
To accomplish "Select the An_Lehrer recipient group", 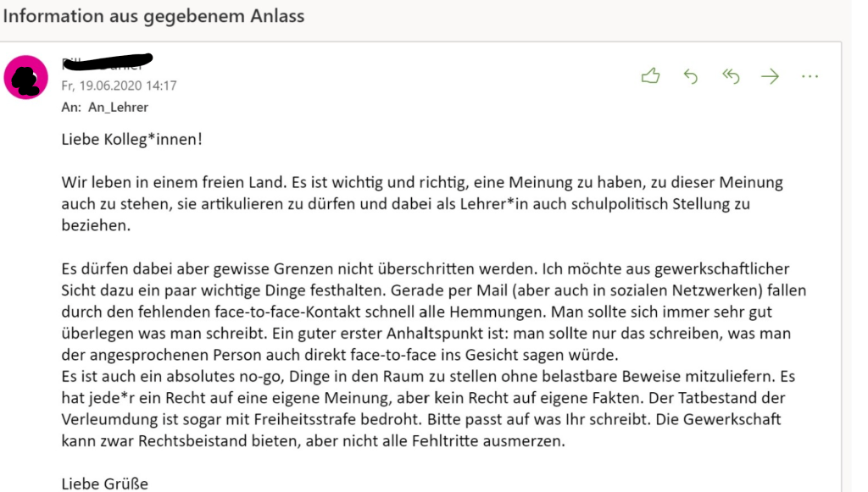I will click(118, 108).
